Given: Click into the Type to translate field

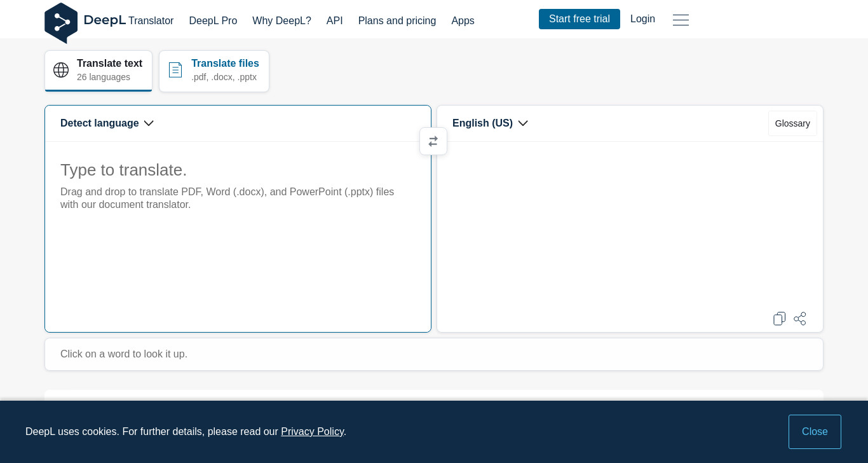Looking at the screenshot, I should [238, 237].
